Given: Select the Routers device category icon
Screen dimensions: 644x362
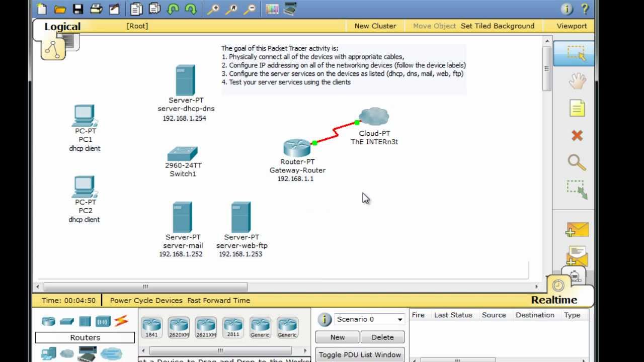Looking at the screenshot, I should click(48, 321).
